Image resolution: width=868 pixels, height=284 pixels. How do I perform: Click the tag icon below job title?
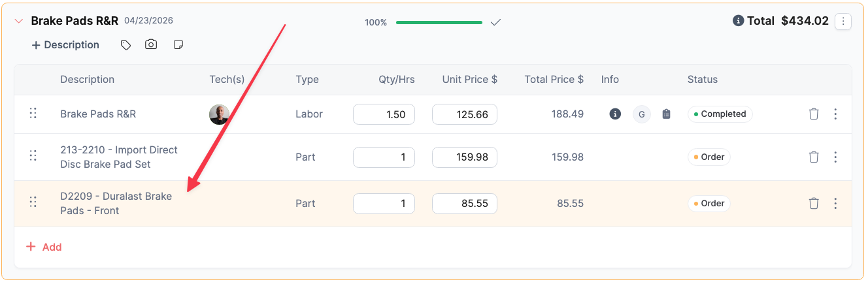pyautogui.click(x=125, y=45)
